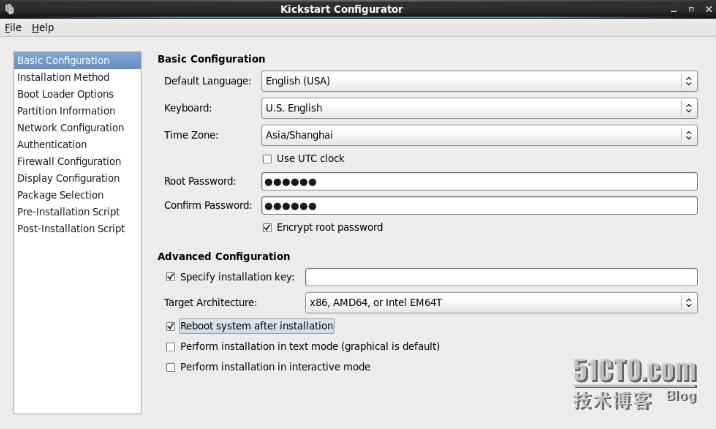Open the Help menu
716x429 pixels.
[42, 27]
